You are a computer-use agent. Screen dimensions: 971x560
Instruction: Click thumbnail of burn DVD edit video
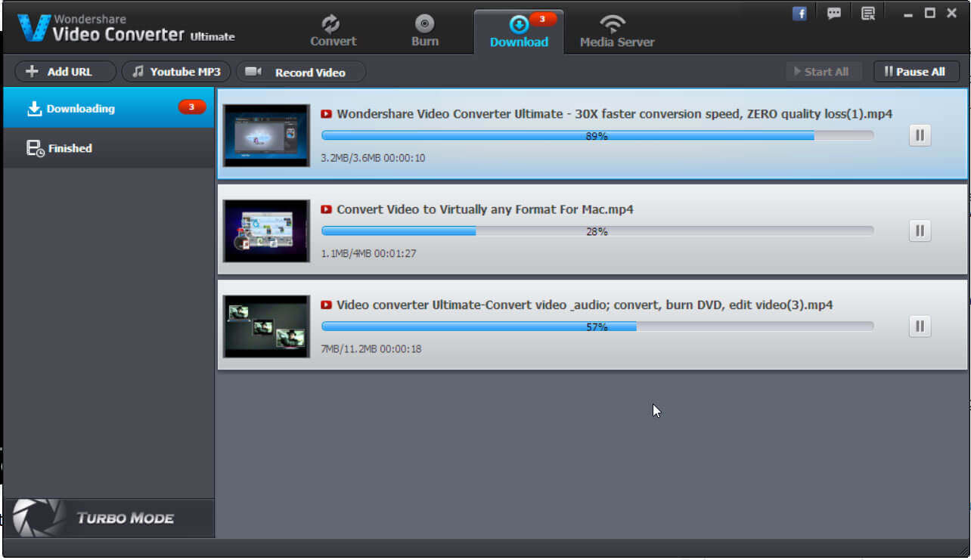(266, 326)
